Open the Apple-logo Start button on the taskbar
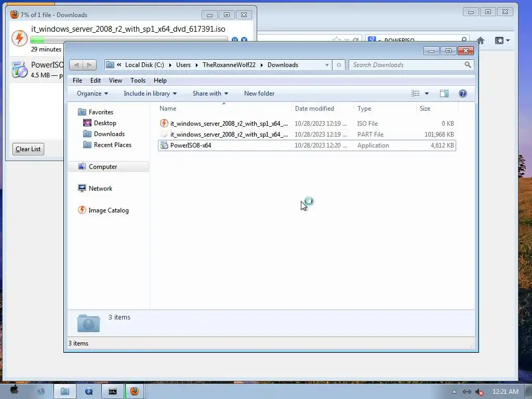The height and width of the screenshot is (399, 532). pos(14,391)
